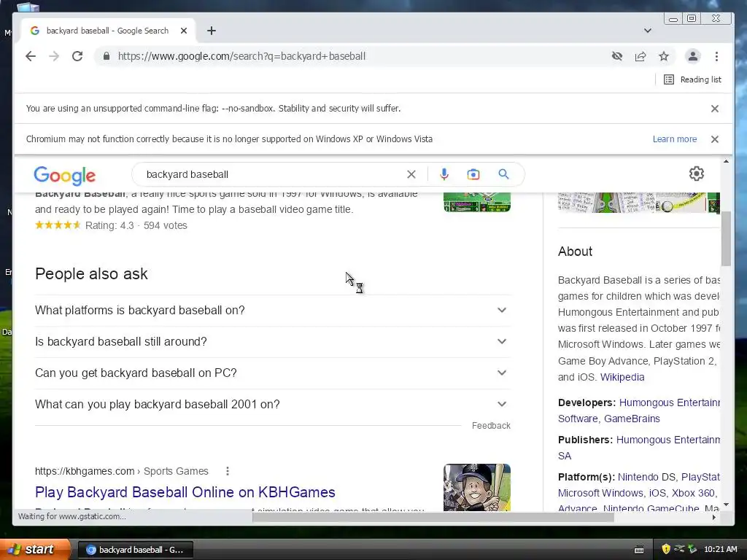Open the user profile icon
This screenshot has height=560, width=747.
click(693, 56)
